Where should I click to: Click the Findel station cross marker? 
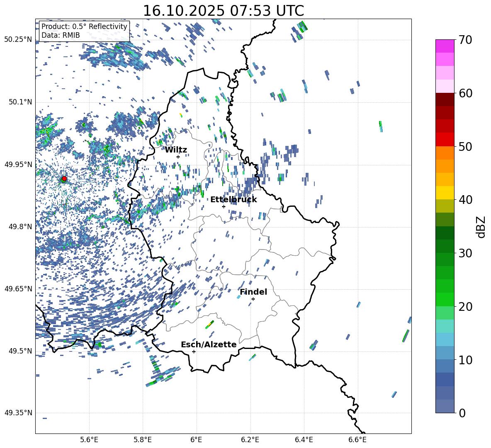point(253,299)
